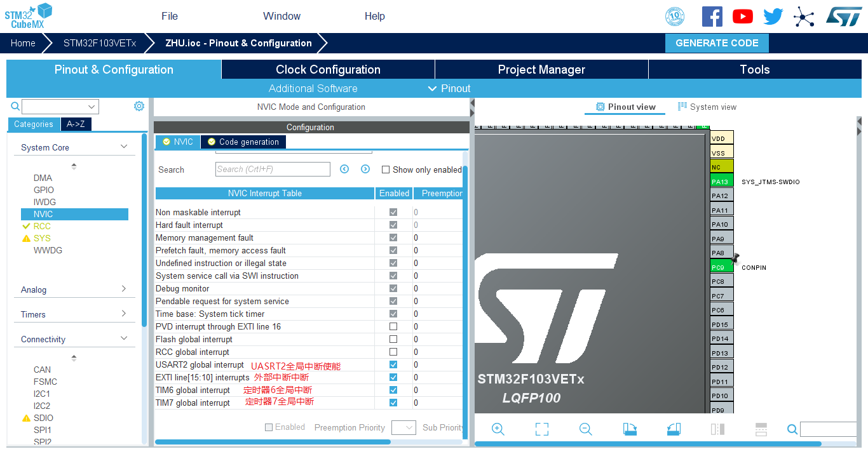Open Additional Software
The image size is (868, 454).
pyautogui.click(x=313, y=88)
